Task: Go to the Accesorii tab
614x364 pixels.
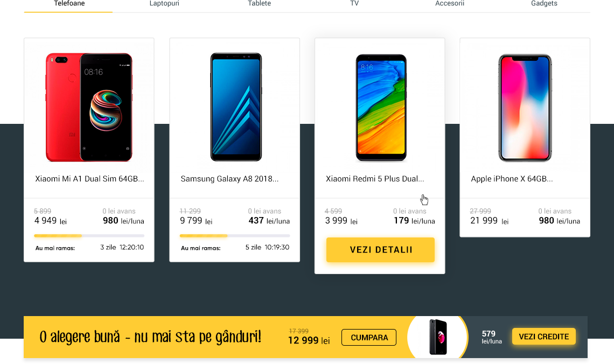Action: tap(450, 4)
